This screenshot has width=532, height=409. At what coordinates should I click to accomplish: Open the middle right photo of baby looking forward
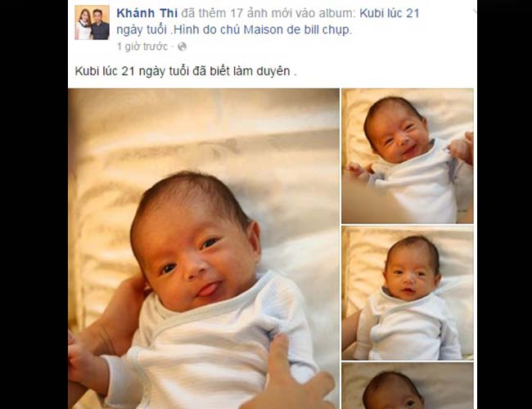click(408, 294)
